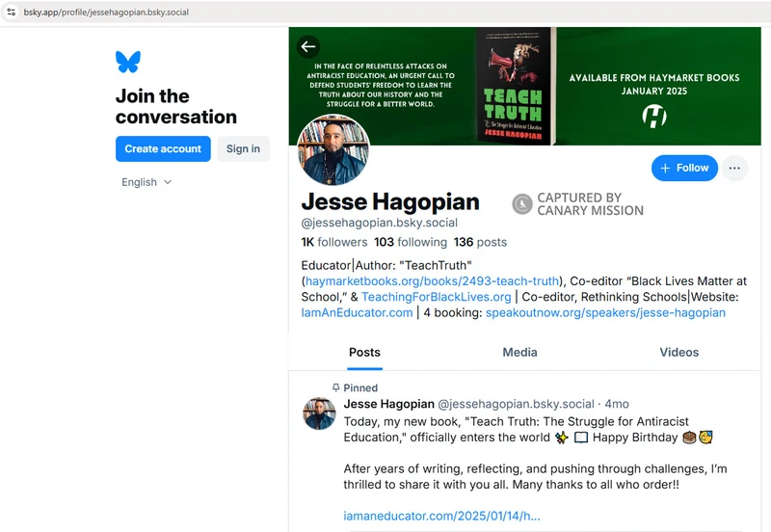Click the Sign in button
The width and height of the screenshot is (771, 532).
click(244, 149)
